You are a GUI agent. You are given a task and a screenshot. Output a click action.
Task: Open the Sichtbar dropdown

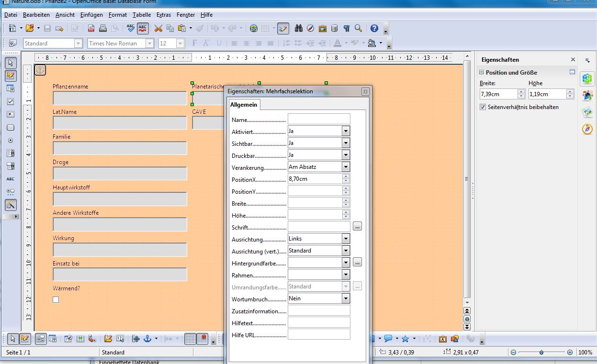346,143
